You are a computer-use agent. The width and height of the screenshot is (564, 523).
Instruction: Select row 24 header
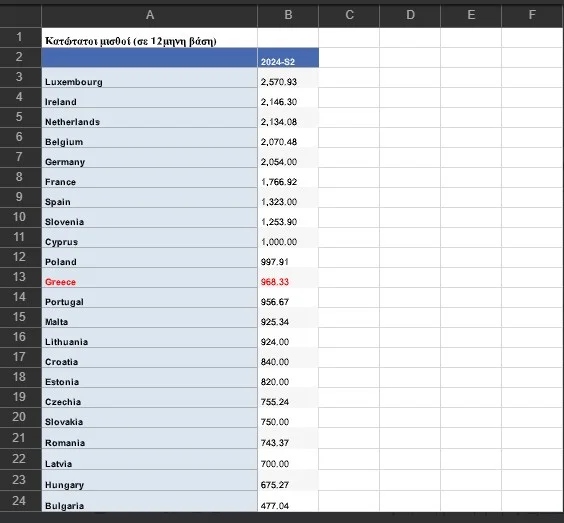pyautogui.click(x=21, y=501)
